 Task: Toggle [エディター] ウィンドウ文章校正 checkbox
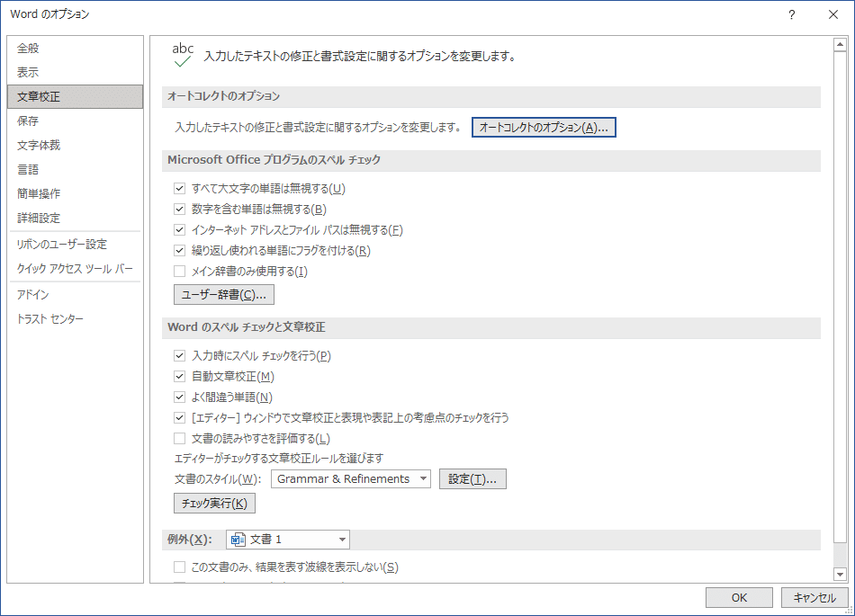point(179,418)
